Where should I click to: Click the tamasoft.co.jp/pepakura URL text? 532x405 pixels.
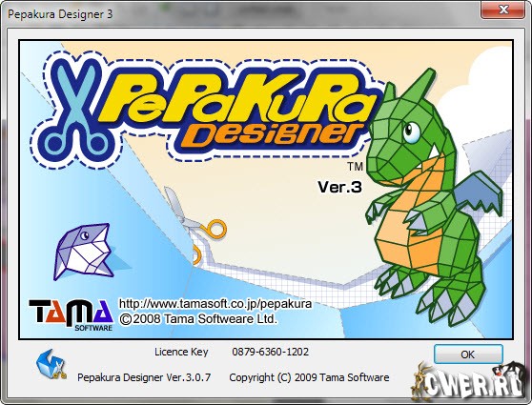215,303
